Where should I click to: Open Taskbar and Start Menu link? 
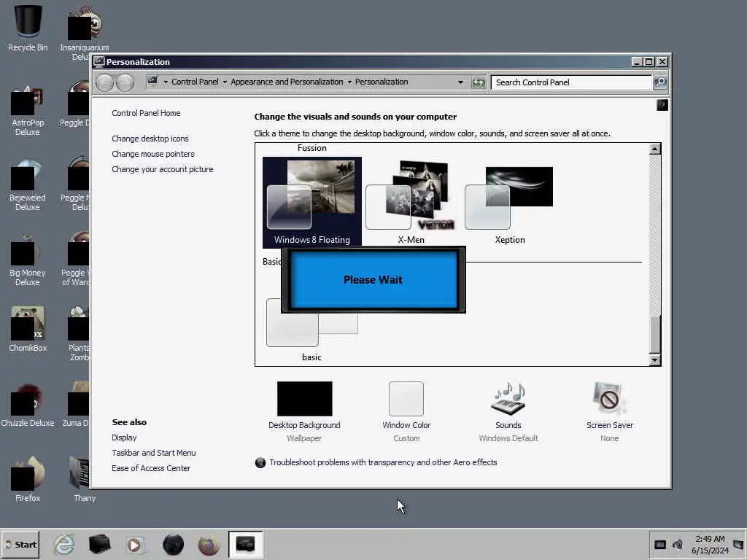153,453
